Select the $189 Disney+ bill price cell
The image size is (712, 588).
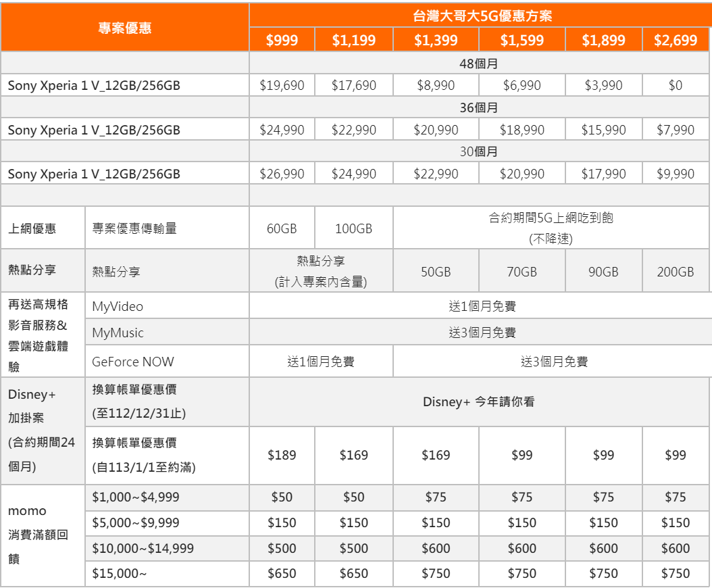282,455
